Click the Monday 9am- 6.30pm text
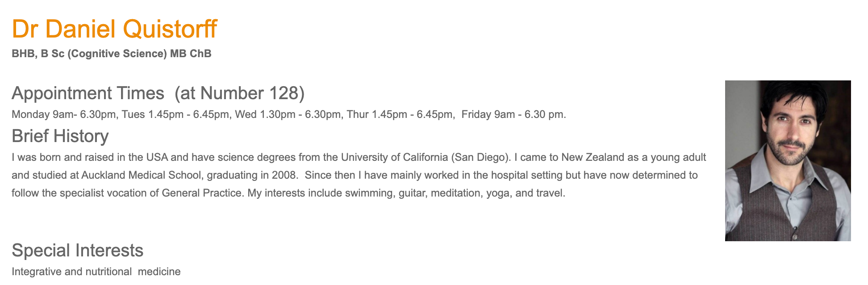This screenshot has width=868, height=285. [x=64, y=114]
